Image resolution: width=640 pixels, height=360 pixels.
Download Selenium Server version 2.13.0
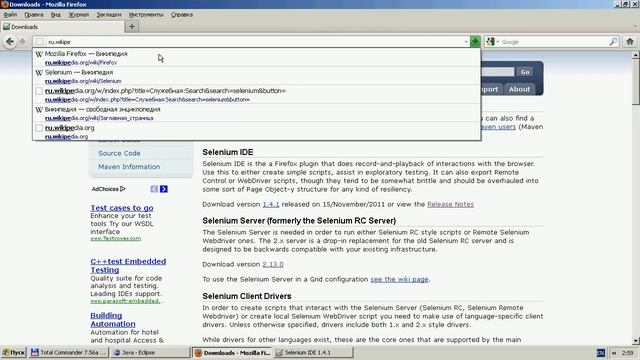coord(273,264)
